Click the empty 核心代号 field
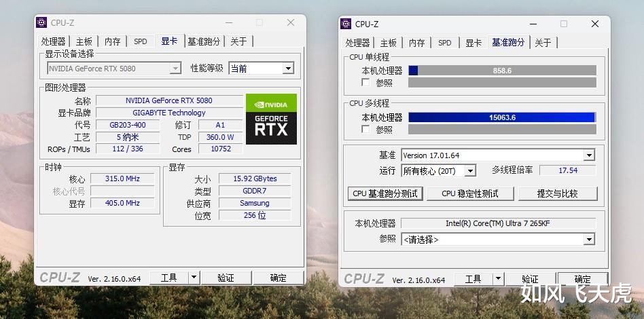The image size is (644, 319). 122,191
